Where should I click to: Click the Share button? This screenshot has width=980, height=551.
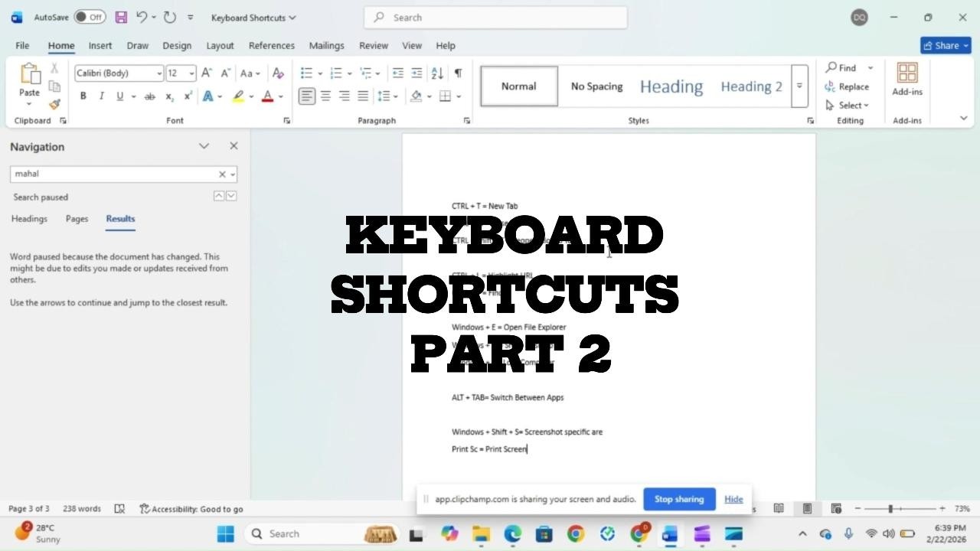pyautogui.click(x=946, y=45)
